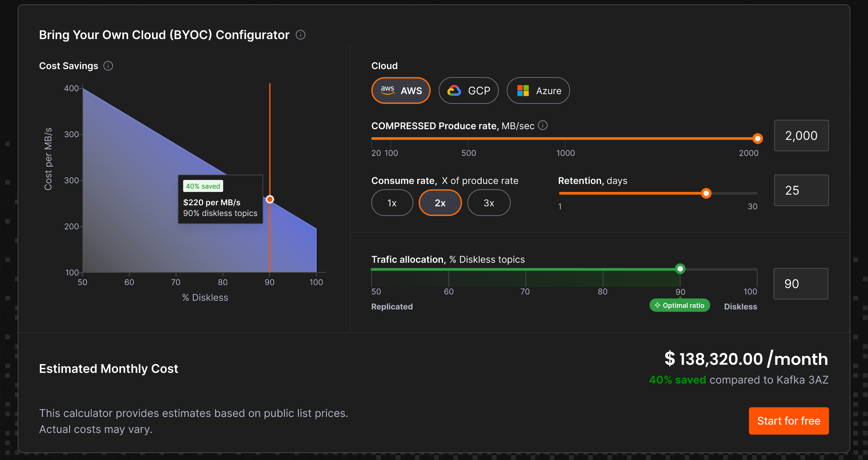This screenshot has width=868, height=460.
Task: Click info icon beside COMPRESSED Produce rate
Action: [x=542, y=126]
